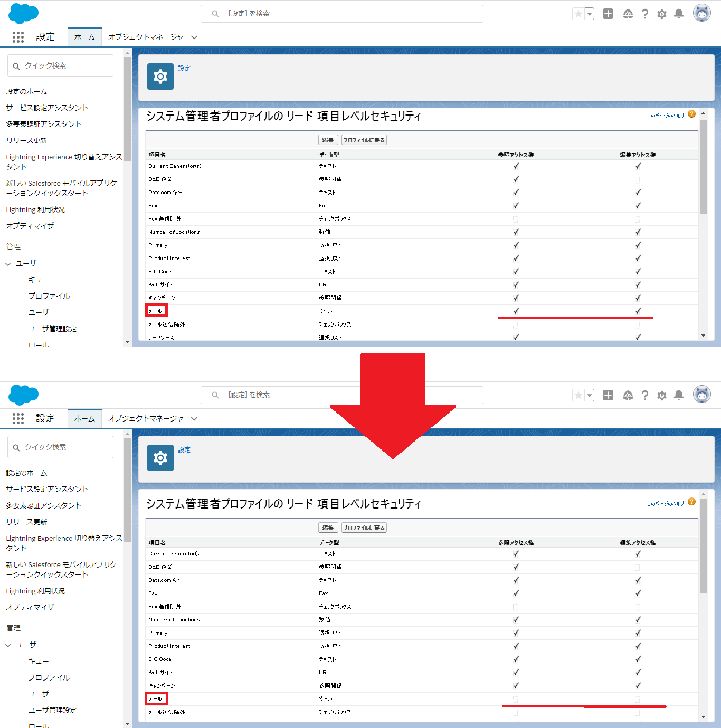Toggle メール row 参照アクセス権 checkbox in upper table
721x728 pixels.
tap(516, 311)
